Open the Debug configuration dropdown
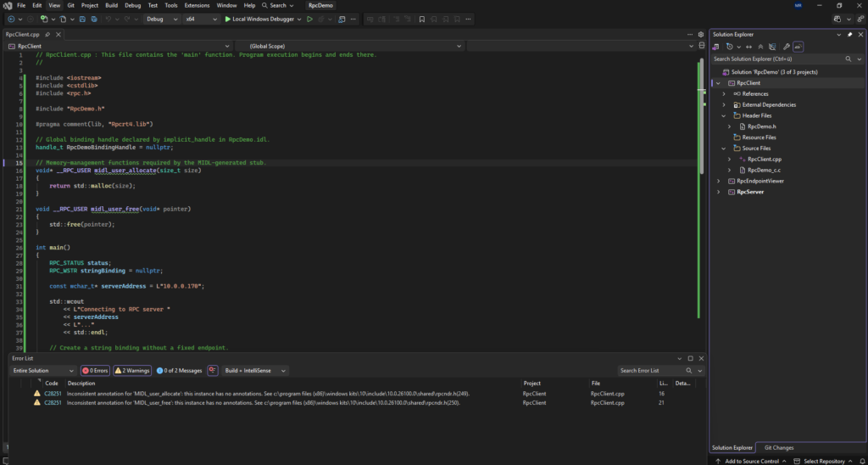The width and height of the screenshot is (868, 465). (162, 19)
